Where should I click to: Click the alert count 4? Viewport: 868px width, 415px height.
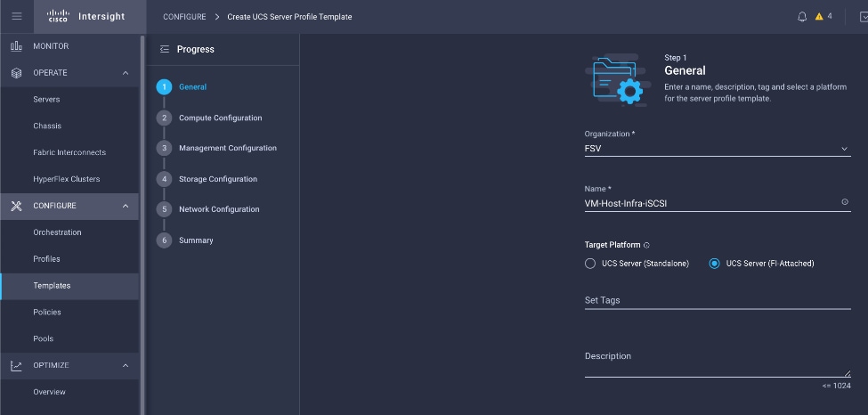[829, 16]
